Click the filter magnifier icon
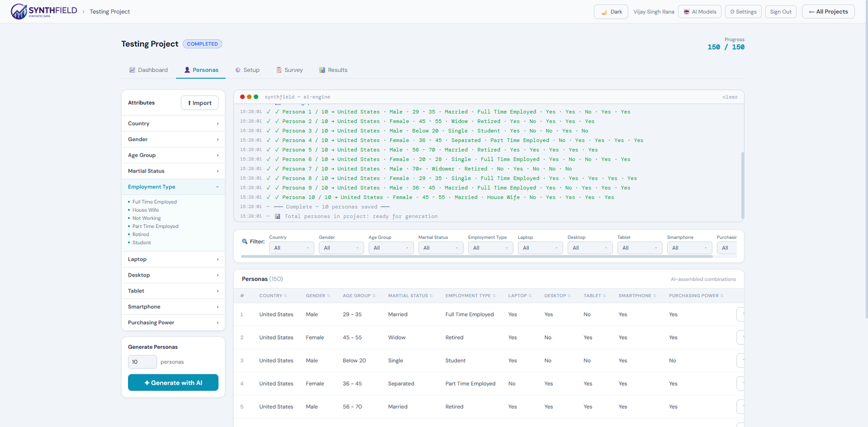The width and height of the screenshot is (868, 427). coord(245,241)
